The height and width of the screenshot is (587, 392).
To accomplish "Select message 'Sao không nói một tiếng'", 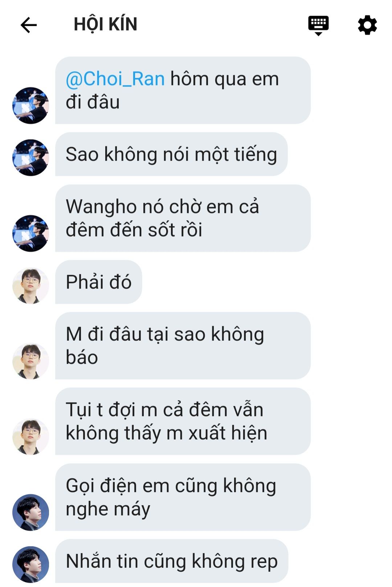I will pos(171,154).
